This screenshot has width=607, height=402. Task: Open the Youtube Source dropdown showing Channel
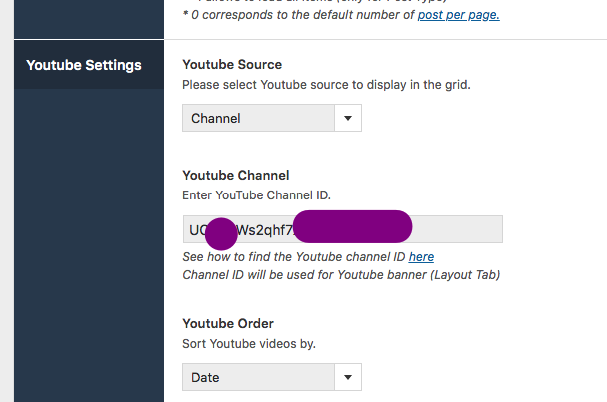(258, 118)
